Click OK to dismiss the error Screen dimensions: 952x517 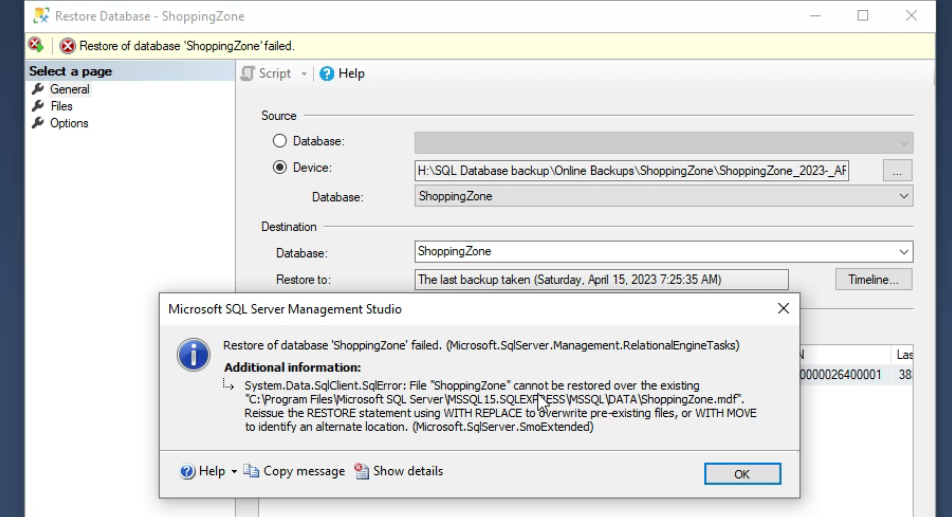742,474
